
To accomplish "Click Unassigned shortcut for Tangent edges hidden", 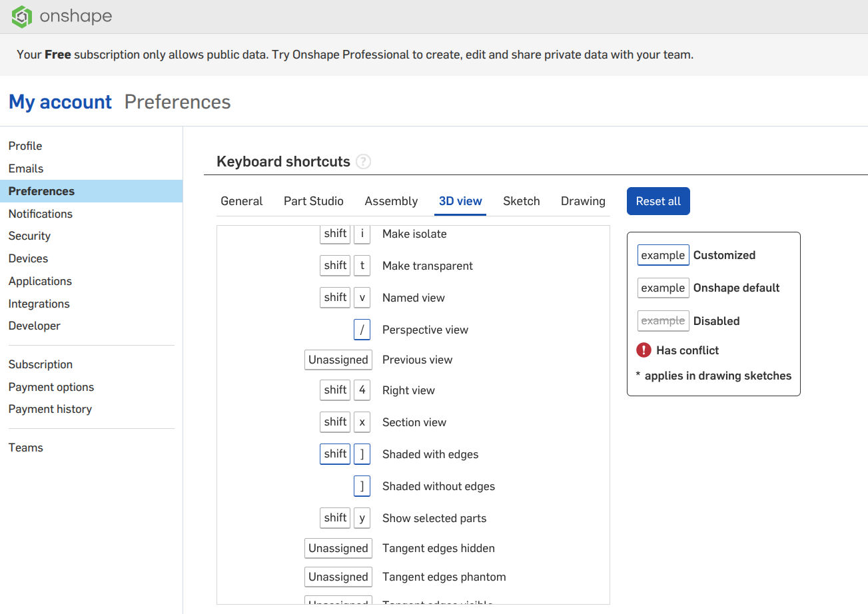I will tap(338, 548).
